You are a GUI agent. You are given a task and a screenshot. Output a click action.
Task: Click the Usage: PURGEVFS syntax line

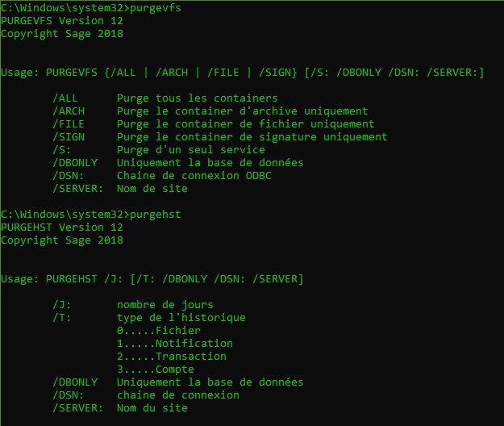[x=242, y=73]
